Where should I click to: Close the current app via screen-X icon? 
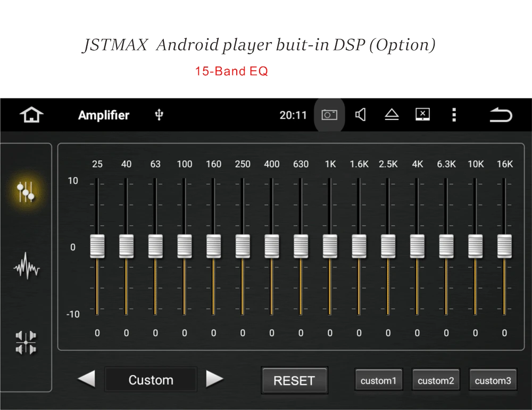point(423,114)
